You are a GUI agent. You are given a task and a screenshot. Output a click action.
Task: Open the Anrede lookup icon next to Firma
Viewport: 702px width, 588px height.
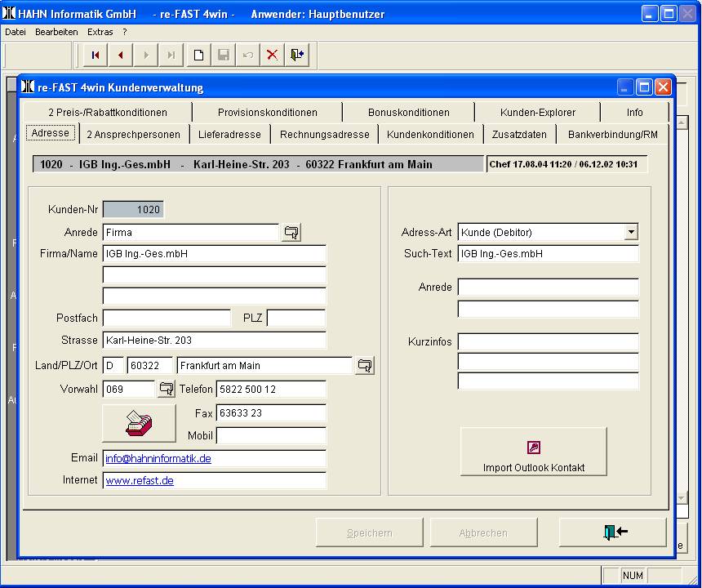[291, 232]
